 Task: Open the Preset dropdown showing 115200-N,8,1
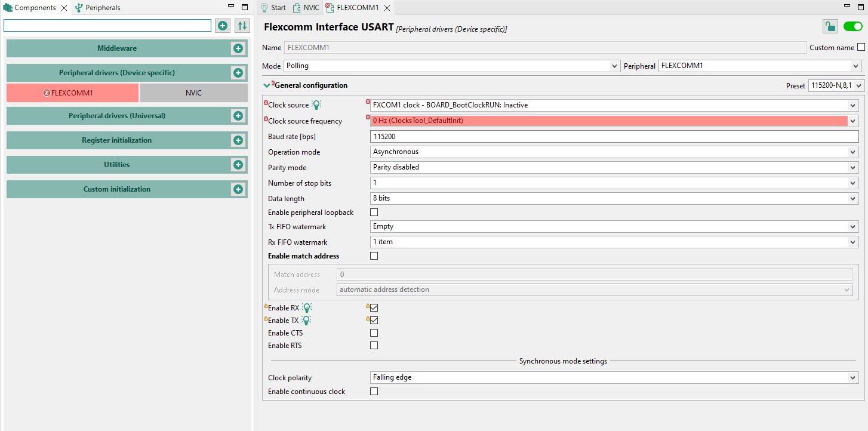click(836, 86)
